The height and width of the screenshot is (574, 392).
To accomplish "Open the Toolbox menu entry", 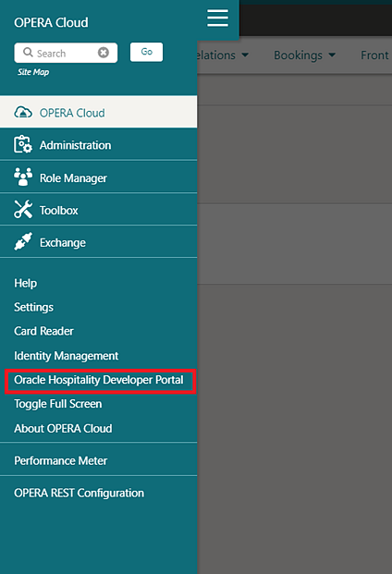I will (98, 210).
